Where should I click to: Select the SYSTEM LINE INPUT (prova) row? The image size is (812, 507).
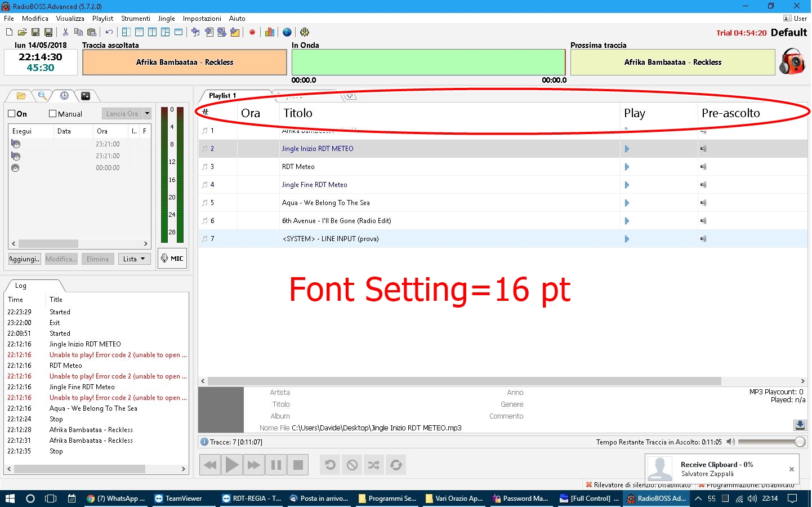[x=503, y=239]
